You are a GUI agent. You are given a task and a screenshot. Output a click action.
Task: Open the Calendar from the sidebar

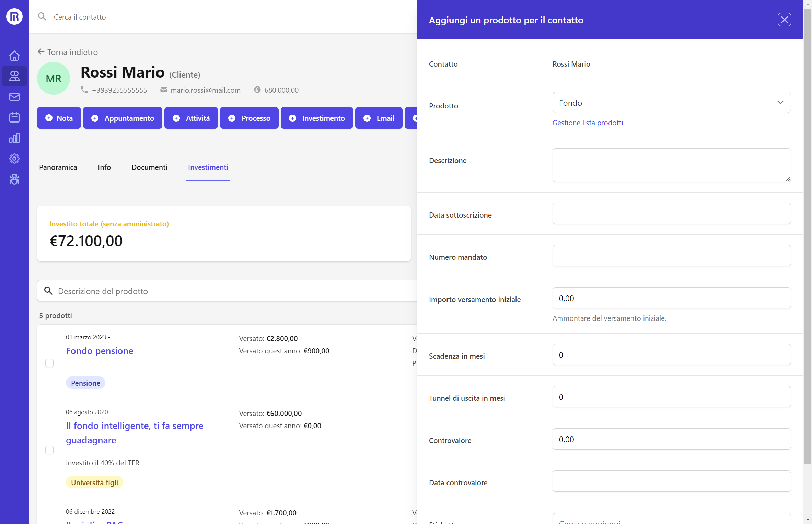click(x=14, y=117)
